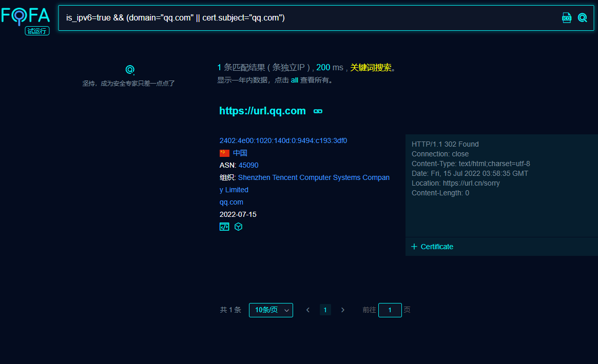Click the 'all' link to show all data
This screenshot has height=364, width=598.
click(295, 80)
